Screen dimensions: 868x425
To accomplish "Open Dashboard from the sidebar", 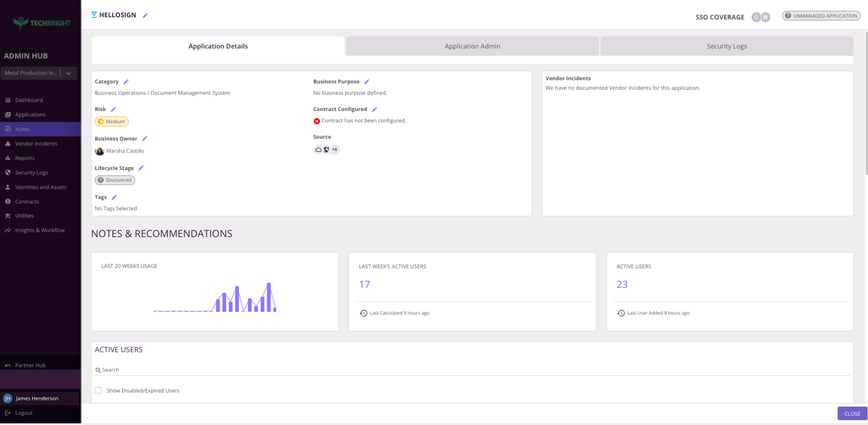I will pyautogui.click(x=29, y=100).
